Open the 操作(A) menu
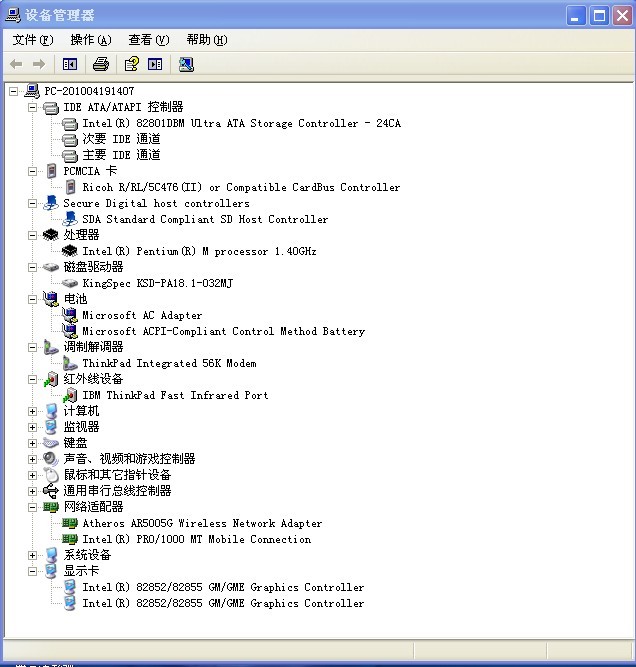 (91, 40)
